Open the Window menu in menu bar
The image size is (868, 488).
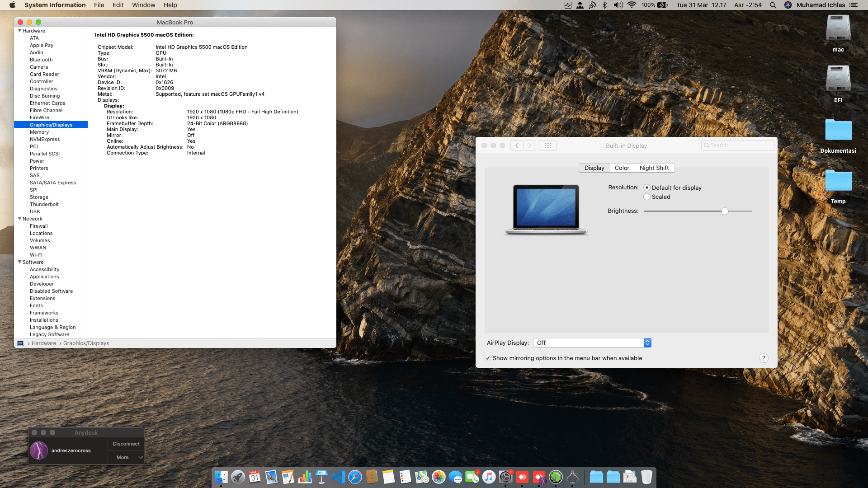[x=143, y=5]
